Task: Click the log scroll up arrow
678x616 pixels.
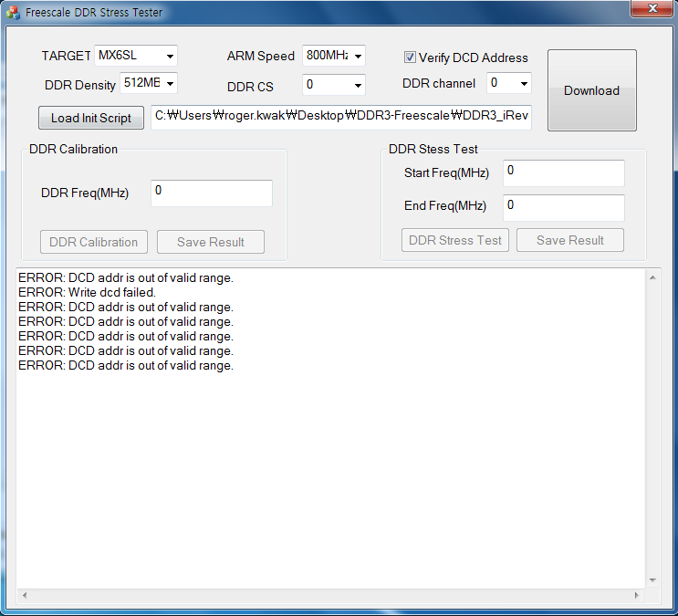Action: tap(653, 277)
